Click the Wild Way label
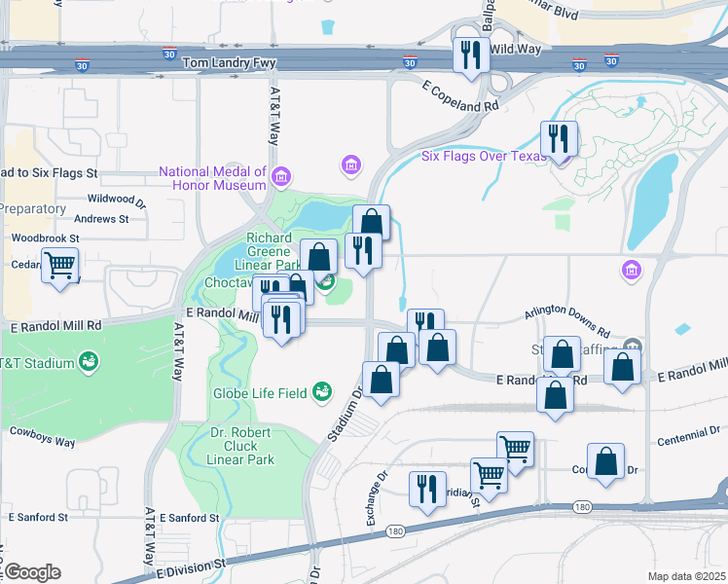 516,49
